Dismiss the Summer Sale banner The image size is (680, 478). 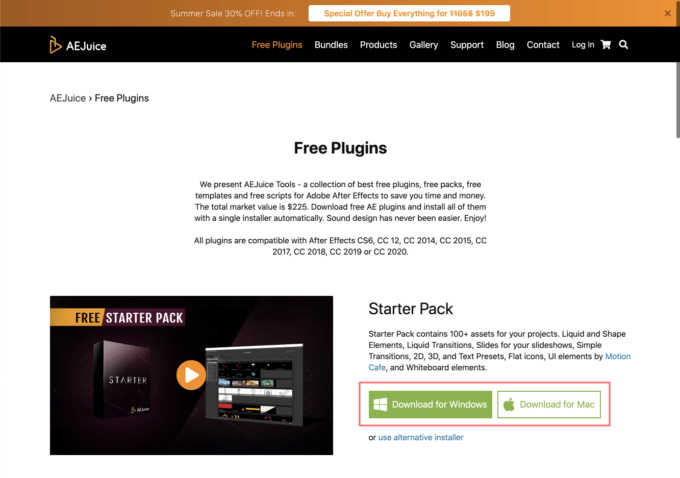[667, 13]
